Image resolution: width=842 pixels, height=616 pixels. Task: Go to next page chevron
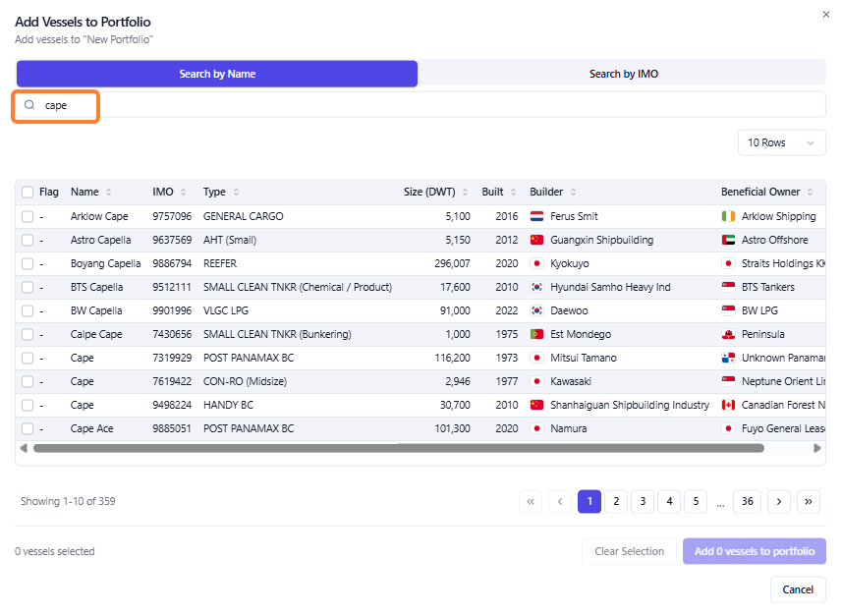[779, 502]
